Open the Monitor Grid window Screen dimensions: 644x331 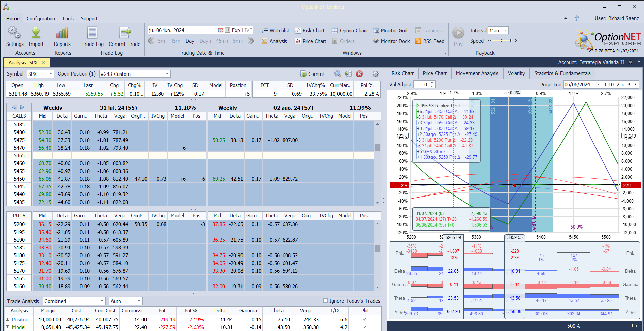[390, 31]
